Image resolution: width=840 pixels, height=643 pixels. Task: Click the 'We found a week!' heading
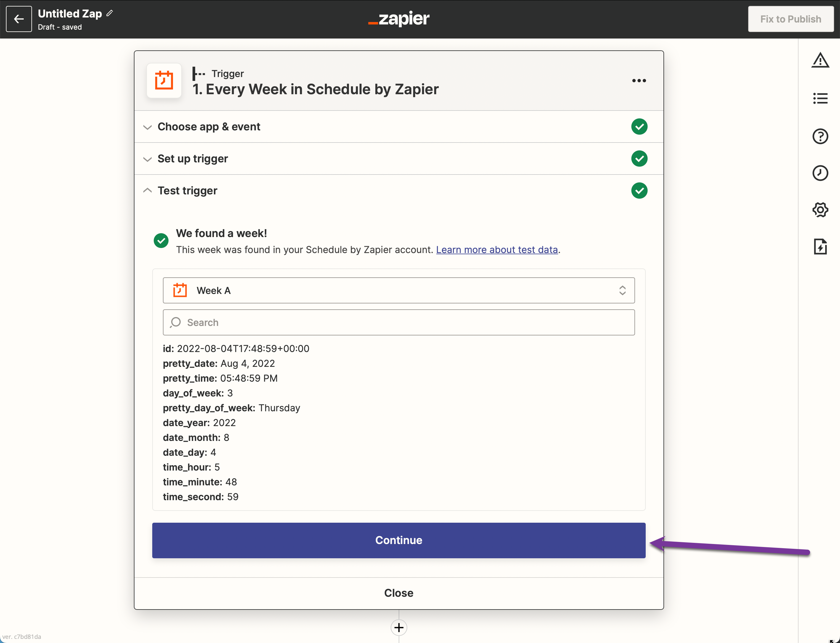pos(221,233)
